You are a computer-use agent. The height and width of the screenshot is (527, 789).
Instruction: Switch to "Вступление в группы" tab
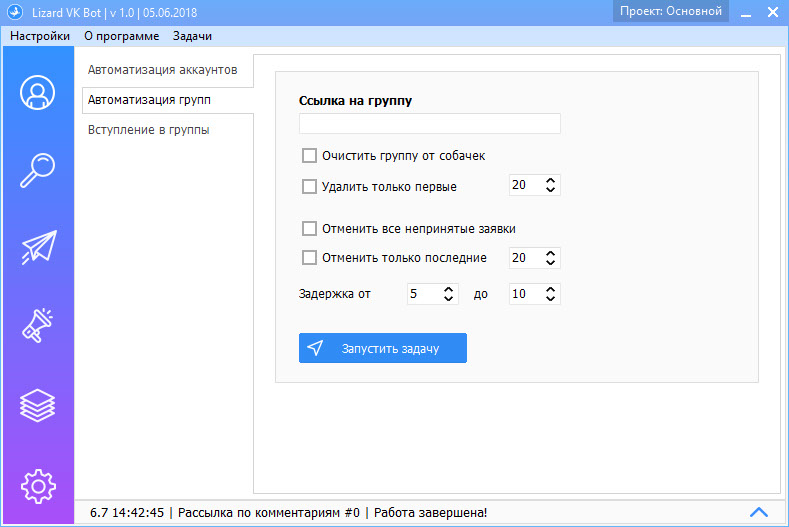[148, 129]
